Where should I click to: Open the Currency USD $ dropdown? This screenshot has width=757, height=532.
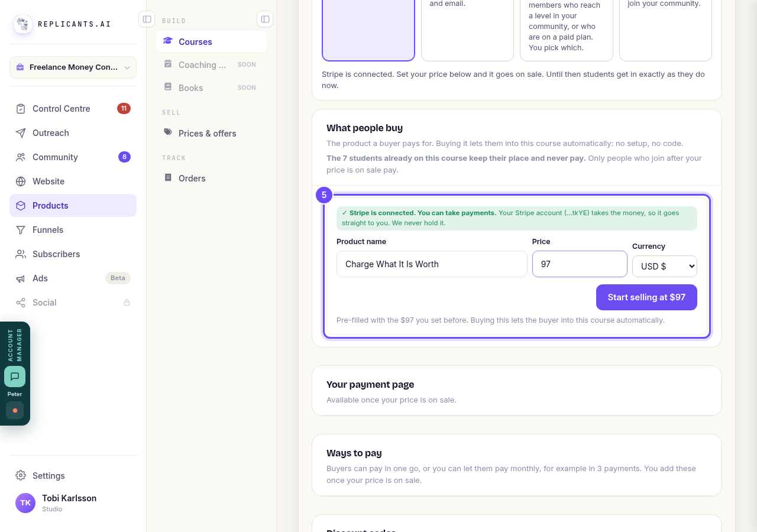[665, 267]
